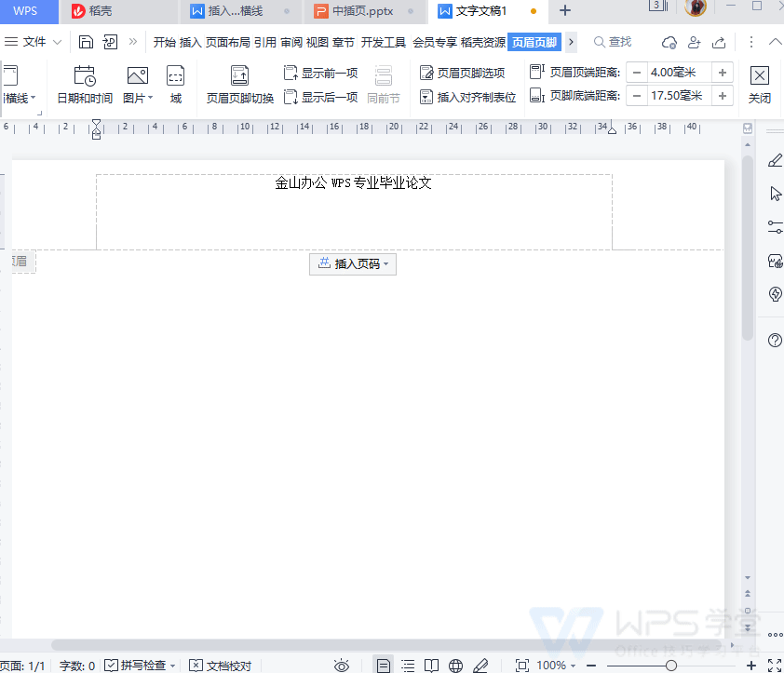784x673 pixels.
Task: Open the 审阅 ribbon tab
Action: tap(291, 43)
